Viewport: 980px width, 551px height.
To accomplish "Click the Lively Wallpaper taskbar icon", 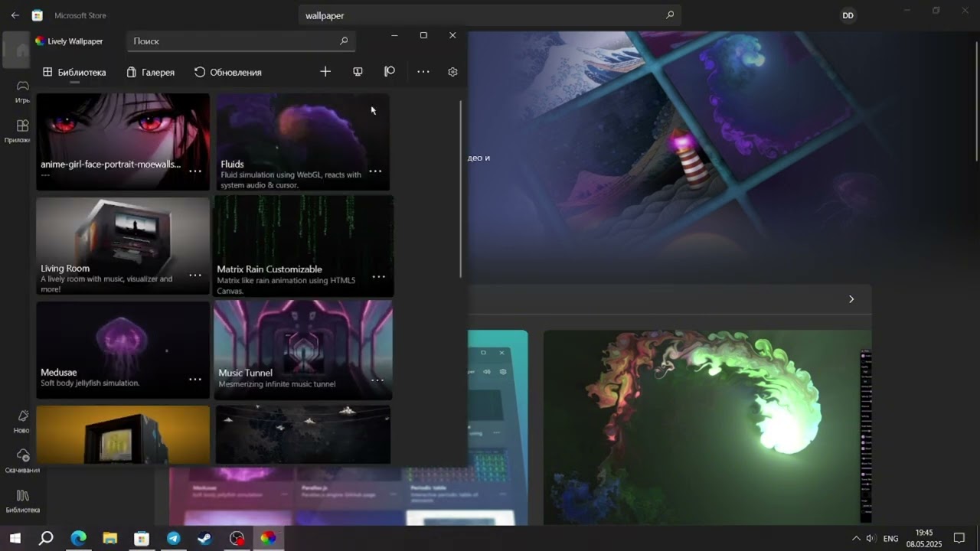I will [268, 538].
